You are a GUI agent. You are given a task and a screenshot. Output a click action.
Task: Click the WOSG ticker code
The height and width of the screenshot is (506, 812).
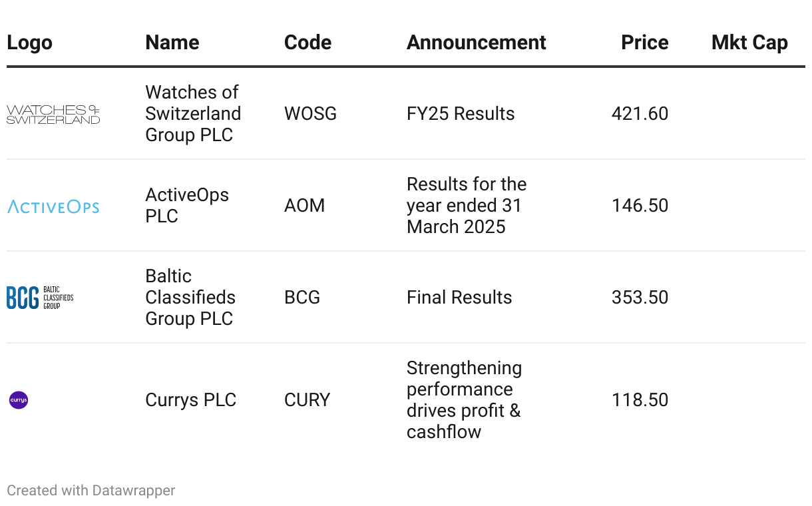pyautogui.click(x=310, y=114)
